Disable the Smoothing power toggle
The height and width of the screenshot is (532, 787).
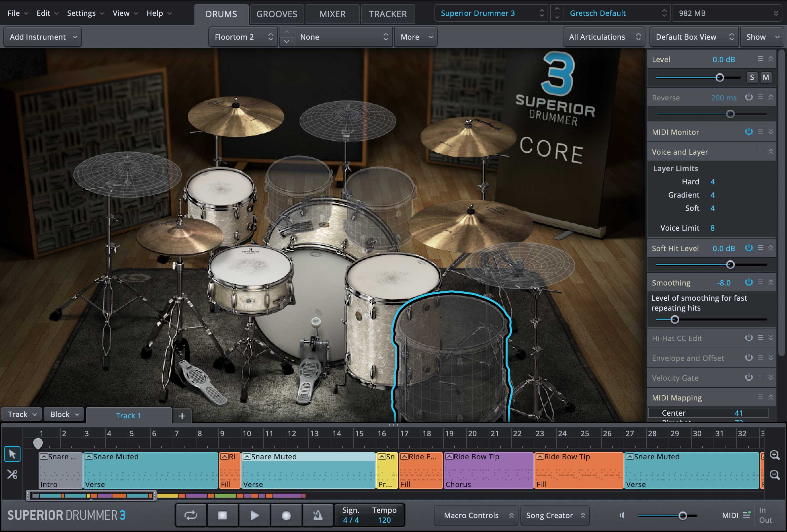coord(749,282)
